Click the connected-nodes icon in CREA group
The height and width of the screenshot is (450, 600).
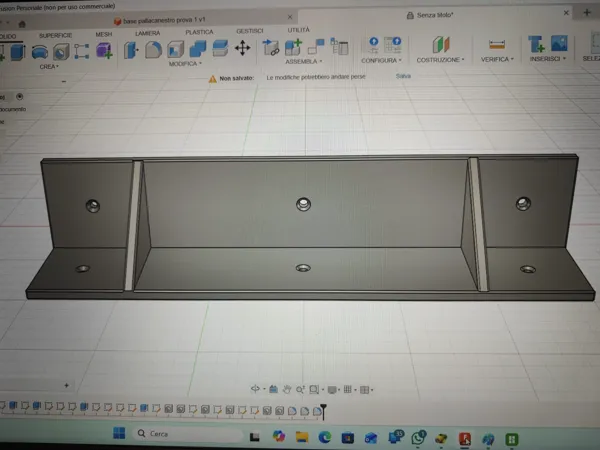[x=82, y=51]
